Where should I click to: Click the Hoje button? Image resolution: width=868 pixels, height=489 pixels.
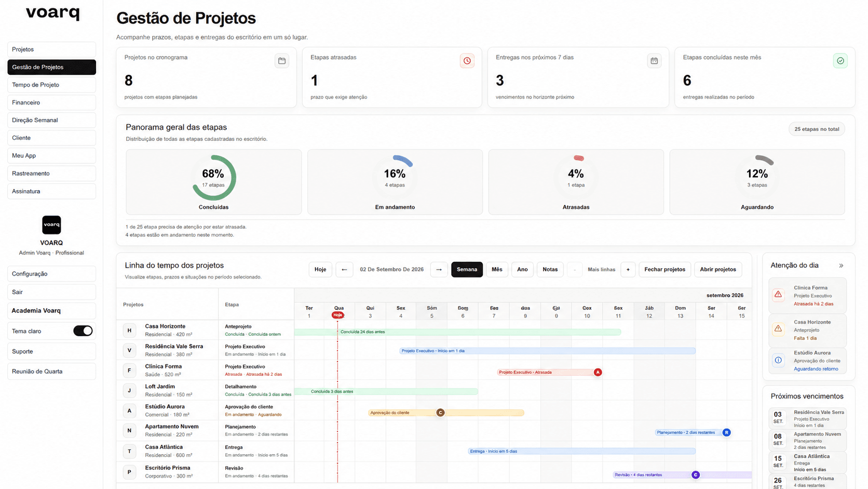click(x=320, y=269)
